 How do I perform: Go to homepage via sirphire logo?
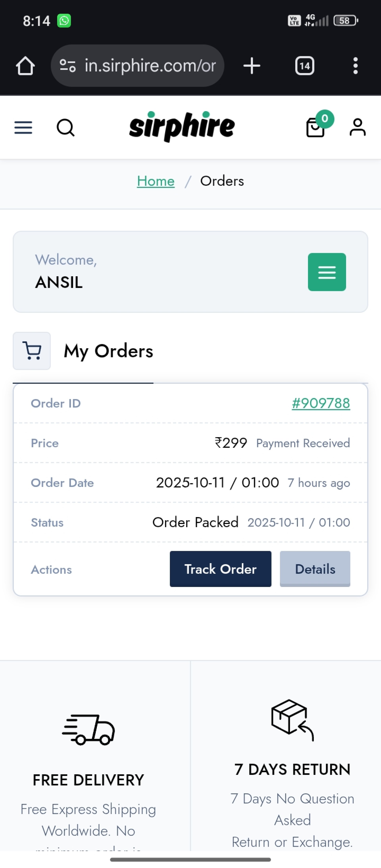(182, 126)
